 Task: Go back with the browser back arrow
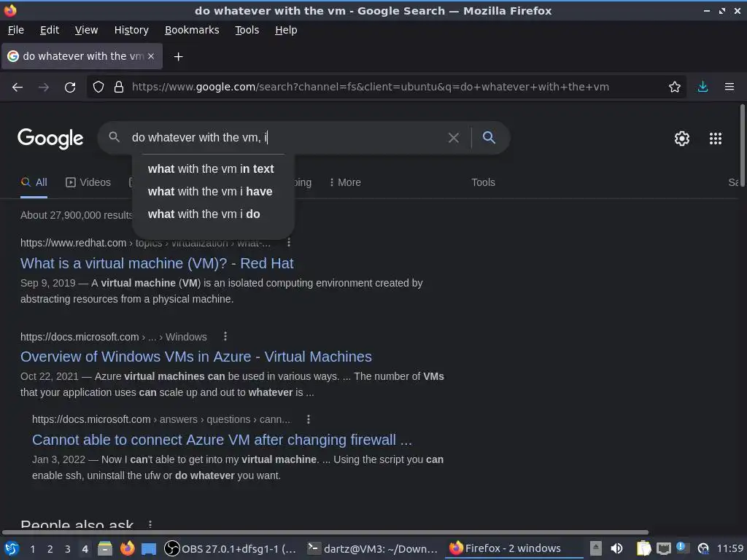click(18, 87)
